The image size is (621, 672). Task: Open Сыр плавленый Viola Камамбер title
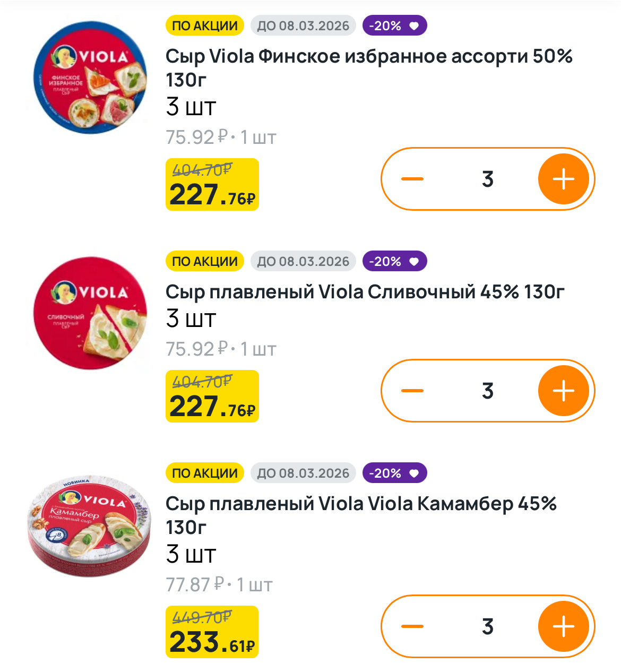point(361,515)
